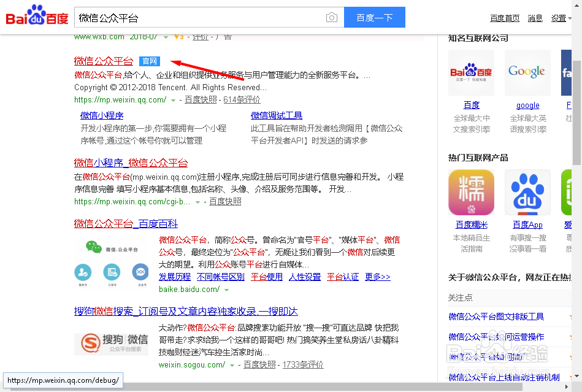Click the 百度App paw icon
This screenshot has width=582, height=392.
click(527, 192)
